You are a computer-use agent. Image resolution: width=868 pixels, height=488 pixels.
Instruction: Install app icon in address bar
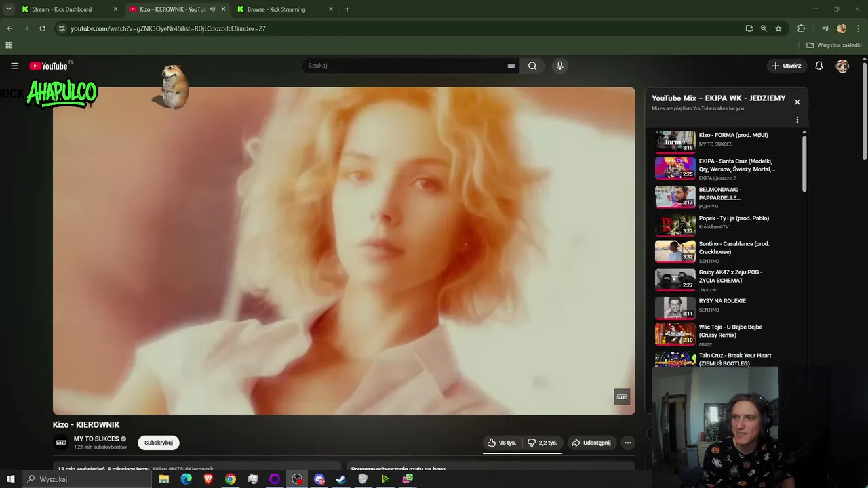[749, 28]
